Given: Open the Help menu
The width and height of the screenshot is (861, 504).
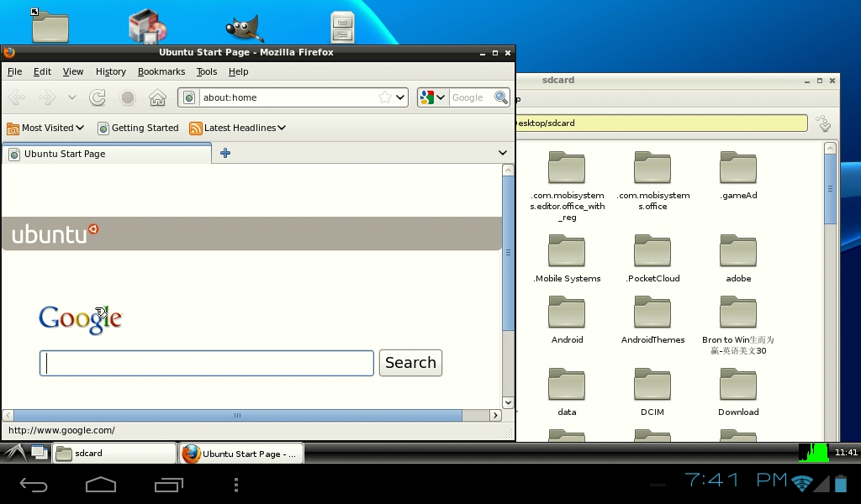Looking at the screenshot, I should [238, 72].
